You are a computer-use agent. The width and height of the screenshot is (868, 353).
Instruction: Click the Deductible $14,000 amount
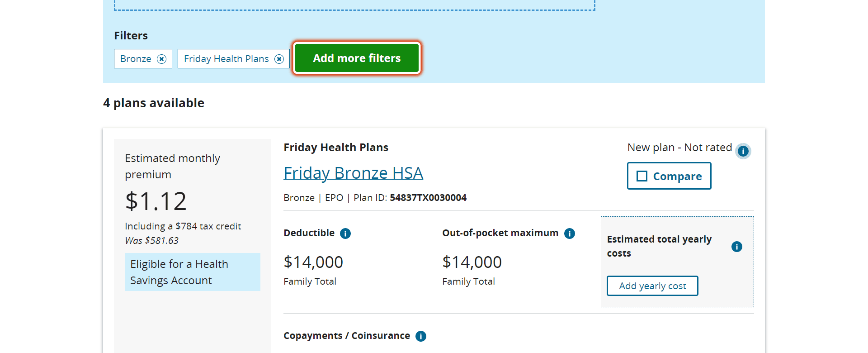313,262
